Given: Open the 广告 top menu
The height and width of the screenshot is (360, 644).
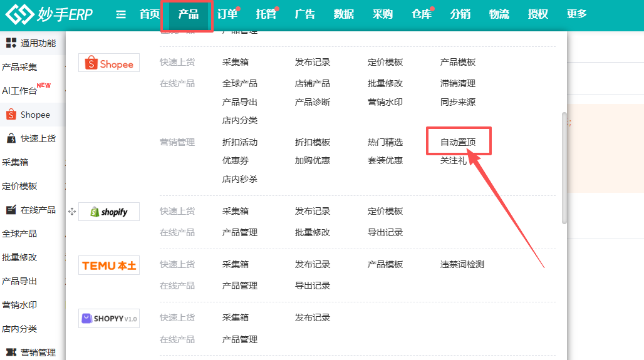Looking at the screenshot, I should pyautogui.click(x=304, y=14).
